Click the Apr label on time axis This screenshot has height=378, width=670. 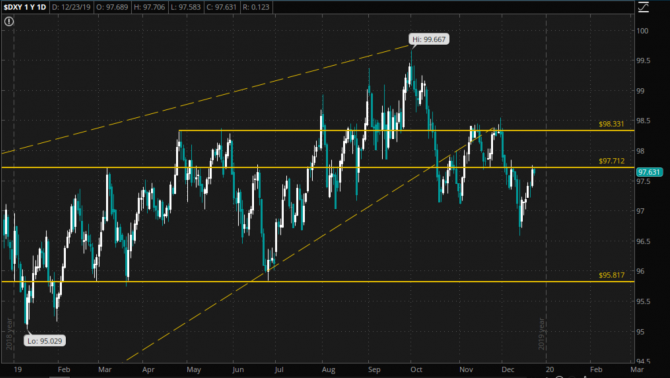(x=148, y=369)
